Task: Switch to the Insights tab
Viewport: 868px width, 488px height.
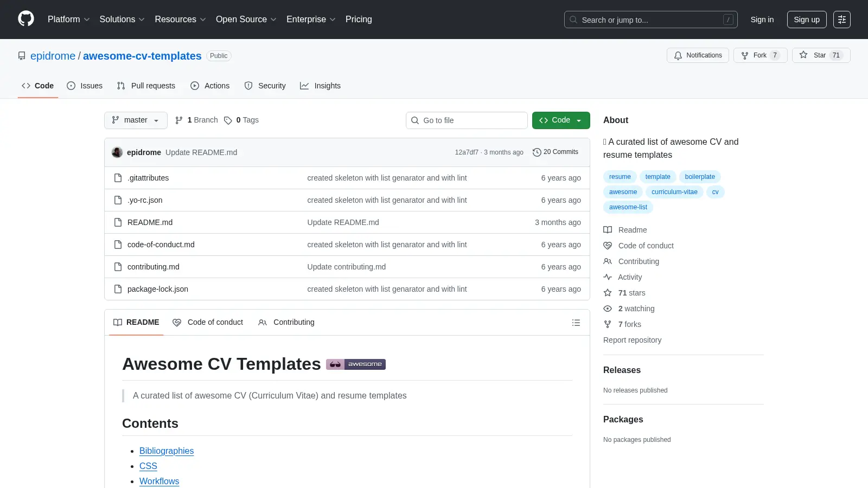Action: pyautogui.click(x=320, y=86)
